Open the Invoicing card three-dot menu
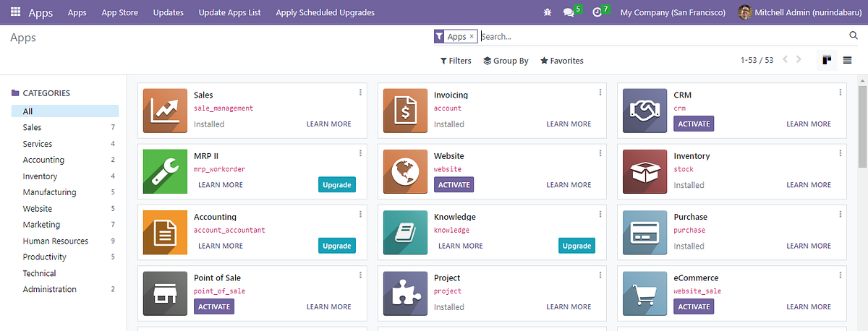The image size is (868, 331). click(x=600, y=93)
